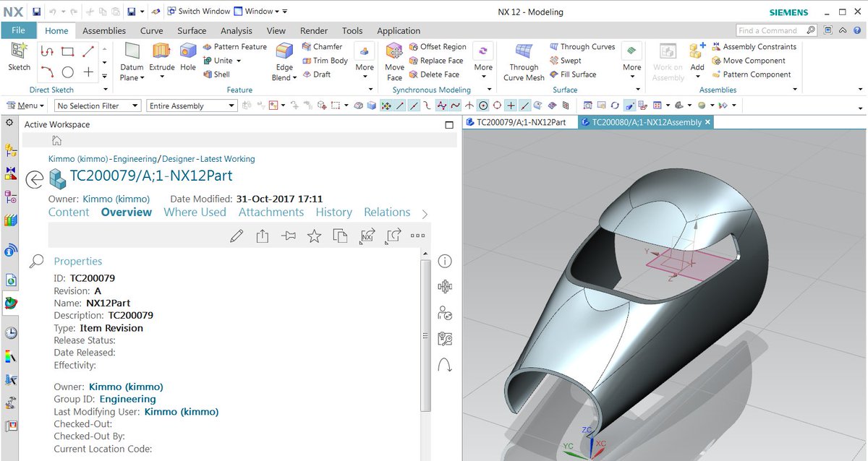Apply the Edge Blend tool
868x461 pixels.
coord(284,61)
